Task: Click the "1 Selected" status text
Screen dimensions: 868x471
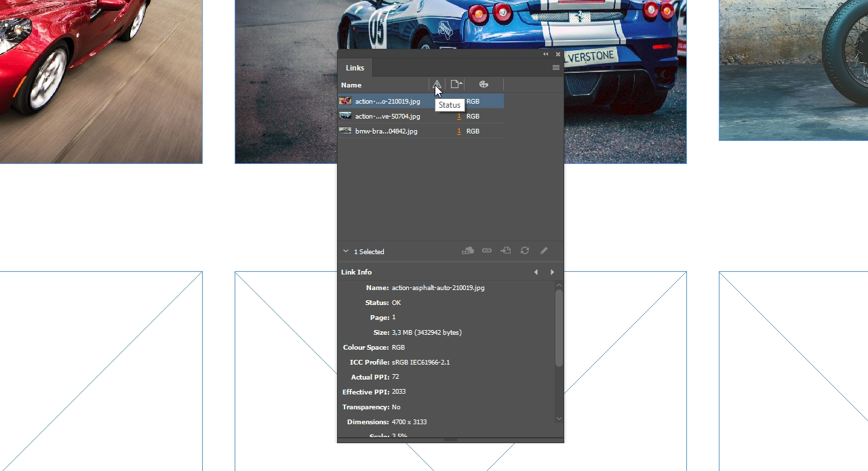Action: [369, 251]
